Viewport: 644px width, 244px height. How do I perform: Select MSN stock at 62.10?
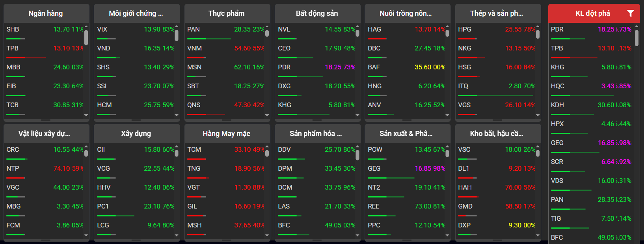point(225,69)
